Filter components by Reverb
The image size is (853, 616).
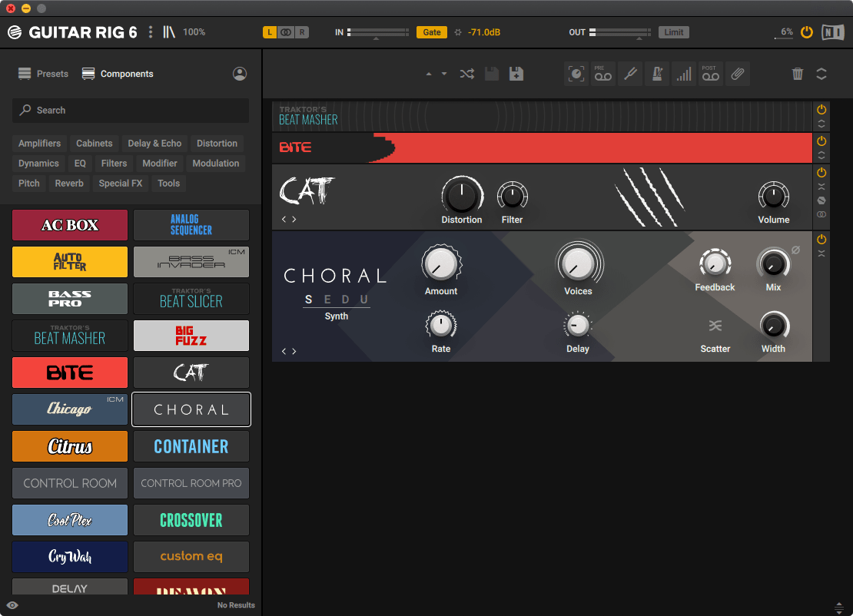[x=69, y=184]
